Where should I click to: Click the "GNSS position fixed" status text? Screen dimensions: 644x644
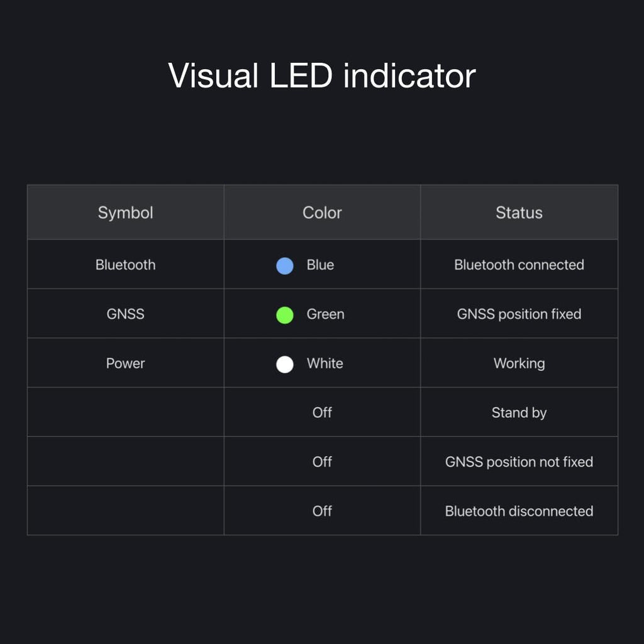pos(519,314)
